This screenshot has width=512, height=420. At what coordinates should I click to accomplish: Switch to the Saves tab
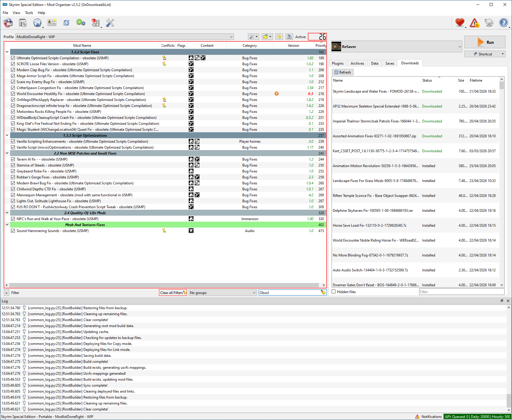click(x=390, y=63)
